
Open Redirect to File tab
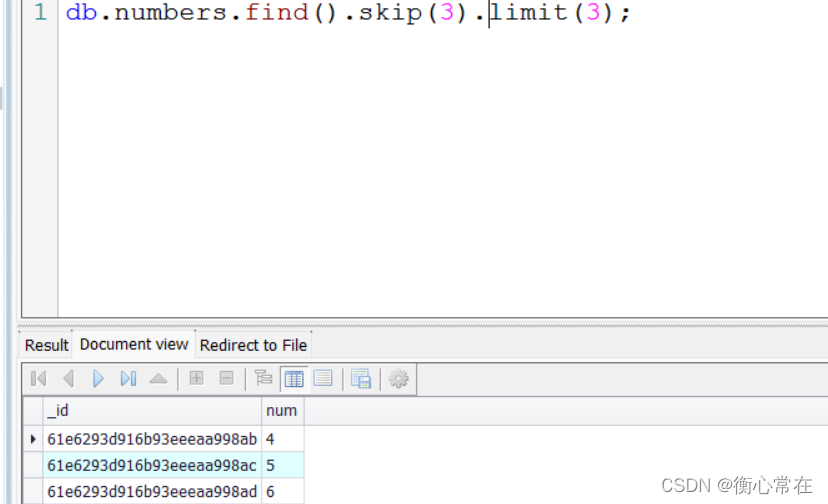coord(253,345)
